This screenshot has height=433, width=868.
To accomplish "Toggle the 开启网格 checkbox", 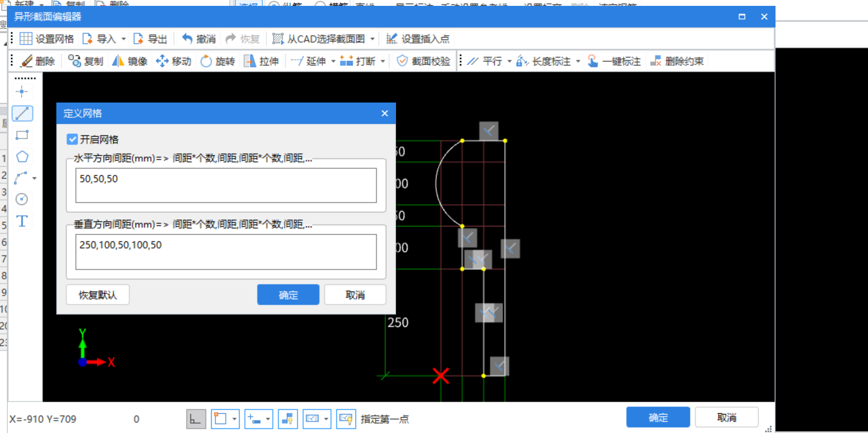I will click(72, 139).
